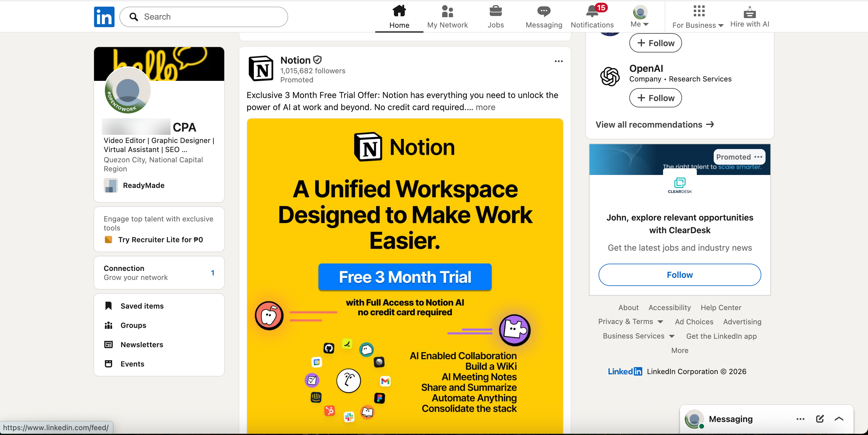Open the Notion post three-dot options menu
This screenshot has width=868, height=435.
tap(558, 61)
